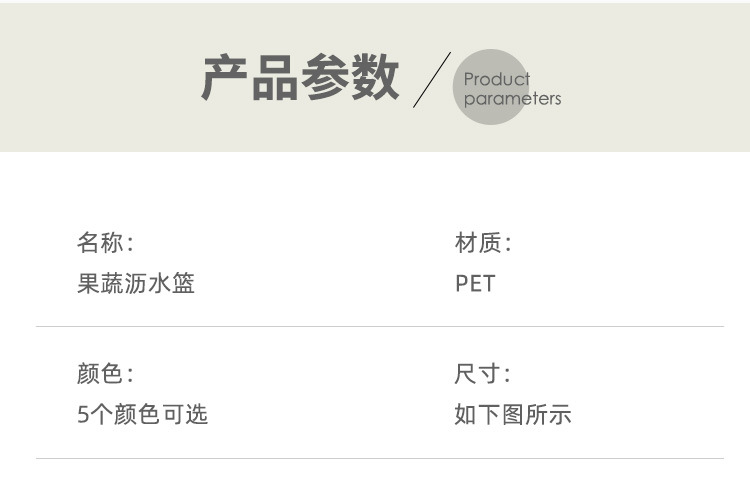Click the word parameters in the banner

512,99
